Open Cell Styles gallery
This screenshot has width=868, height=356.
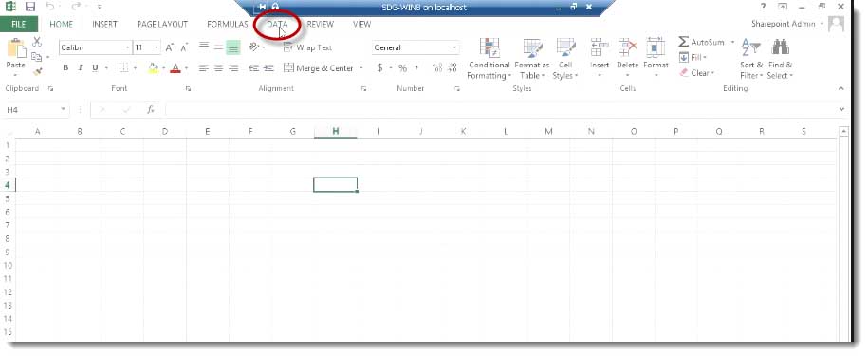tap(565, 59)
